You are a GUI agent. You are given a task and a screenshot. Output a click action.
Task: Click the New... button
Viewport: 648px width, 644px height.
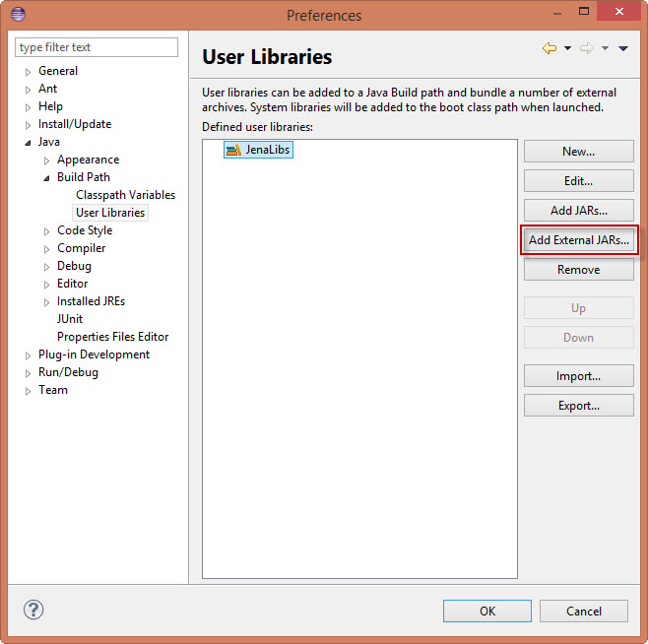pos(579,152)
